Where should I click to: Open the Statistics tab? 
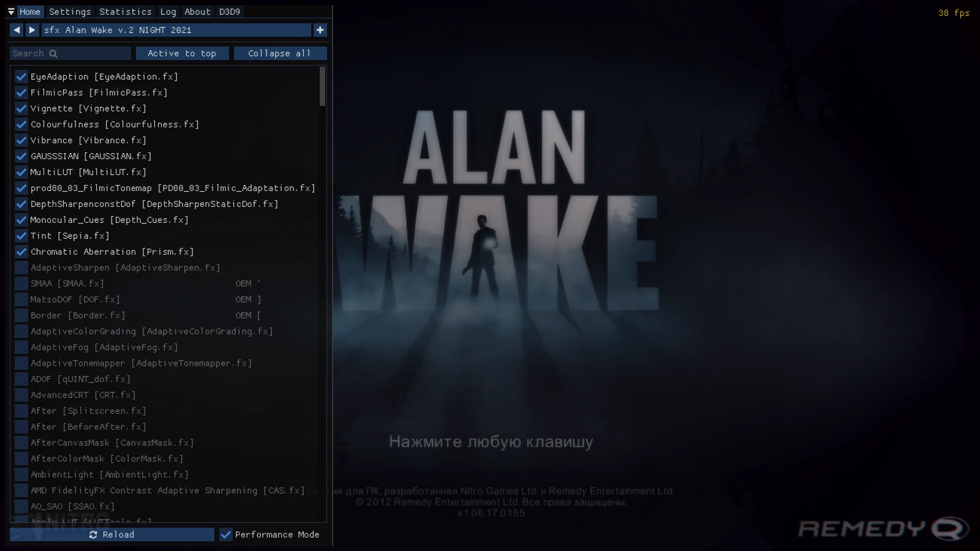pyautogui.click(x=125, y=12)
